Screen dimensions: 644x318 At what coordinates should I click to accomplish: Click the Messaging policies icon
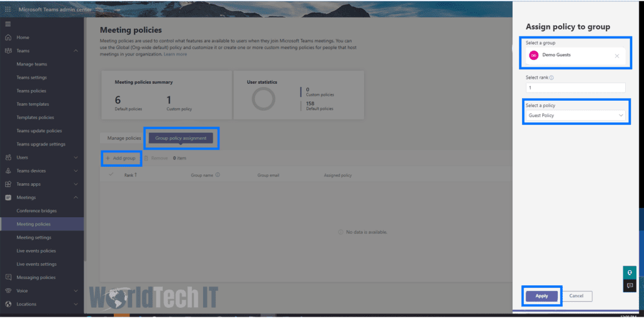point(8,277)
